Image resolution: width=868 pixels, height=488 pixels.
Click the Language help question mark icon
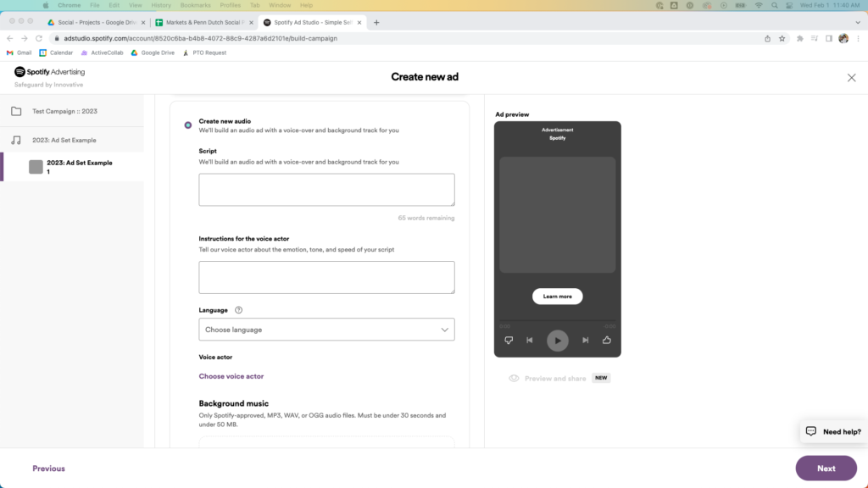[x=238, y=310]
